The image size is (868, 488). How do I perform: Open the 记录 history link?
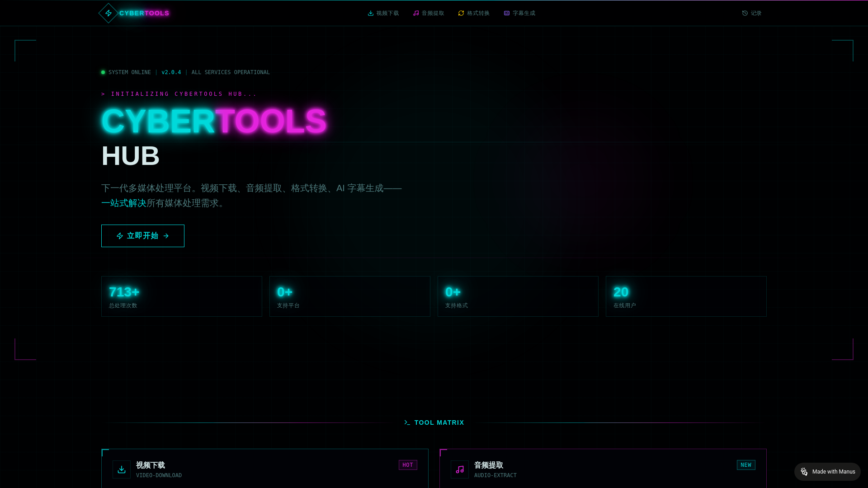click(x=756, y=13)
